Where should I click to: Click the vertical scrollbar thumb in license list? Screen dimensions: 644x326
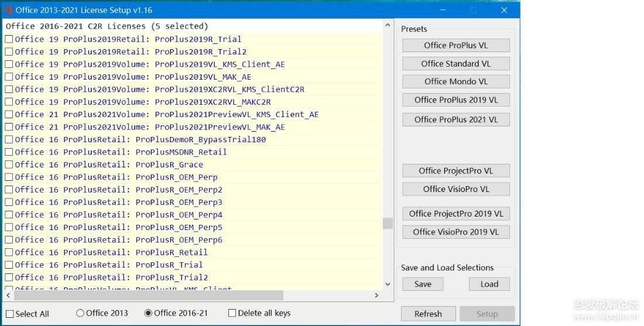pyautogui.click(x=388, y=223)
